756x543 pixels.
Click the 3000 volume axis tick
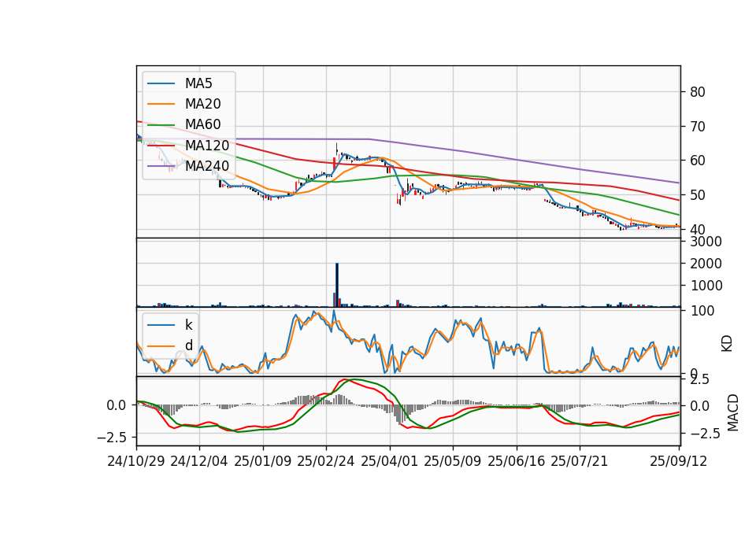706,242
